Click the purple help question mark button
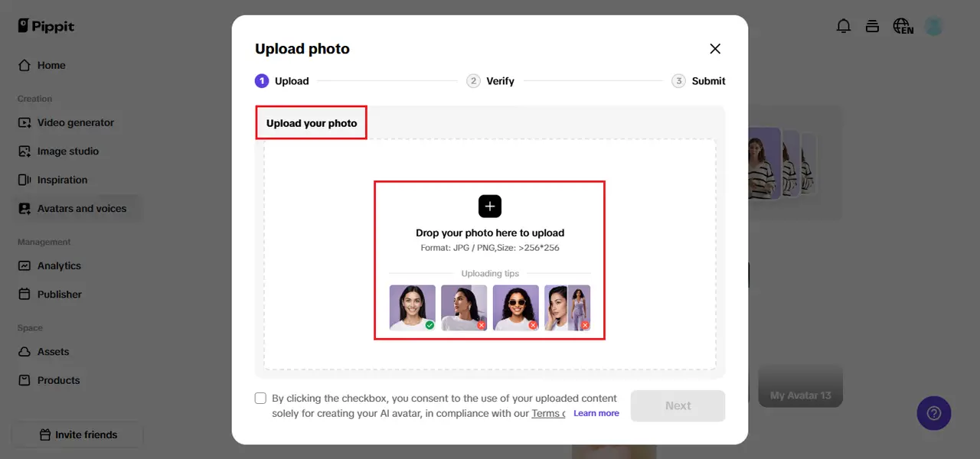This screenshot has height=459, width=980. 933,413
